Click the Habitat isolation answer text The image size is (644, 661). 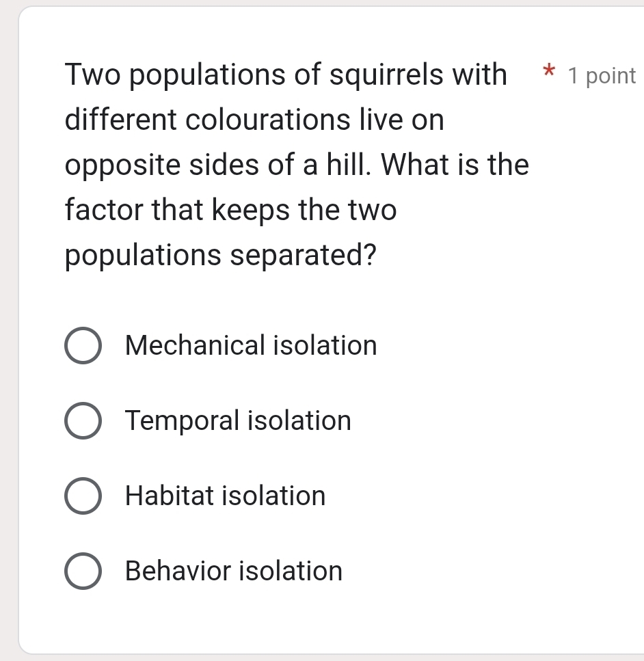[224, 496]
